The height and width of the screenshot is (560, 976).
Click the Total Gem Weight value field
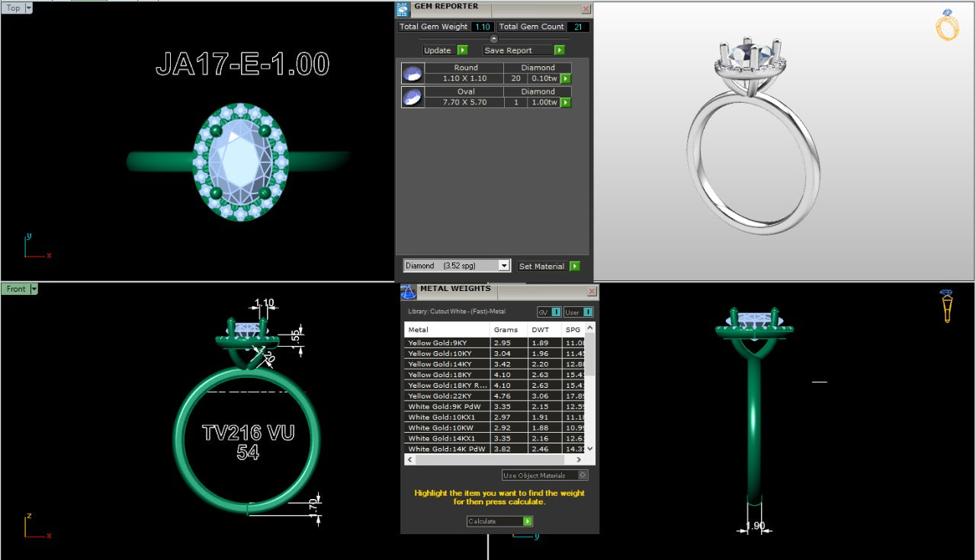coord(482,27)
